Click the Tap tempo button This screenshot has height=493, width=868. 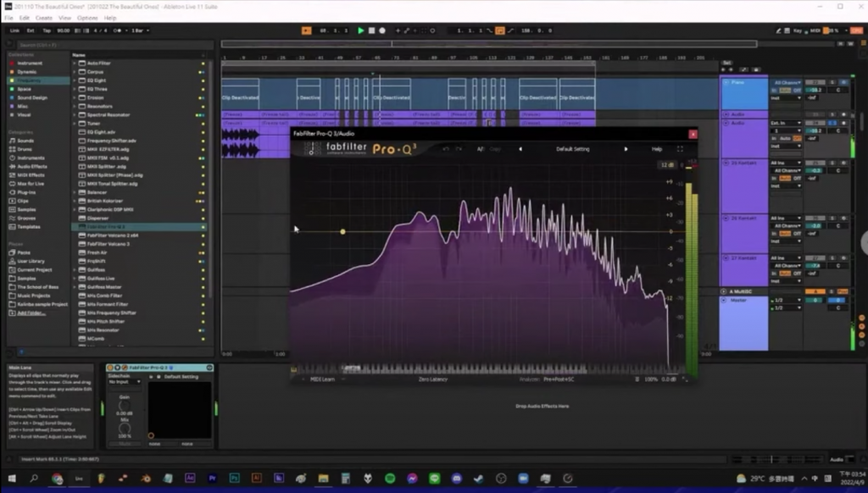pyautogui.click(x=47, y=30)
